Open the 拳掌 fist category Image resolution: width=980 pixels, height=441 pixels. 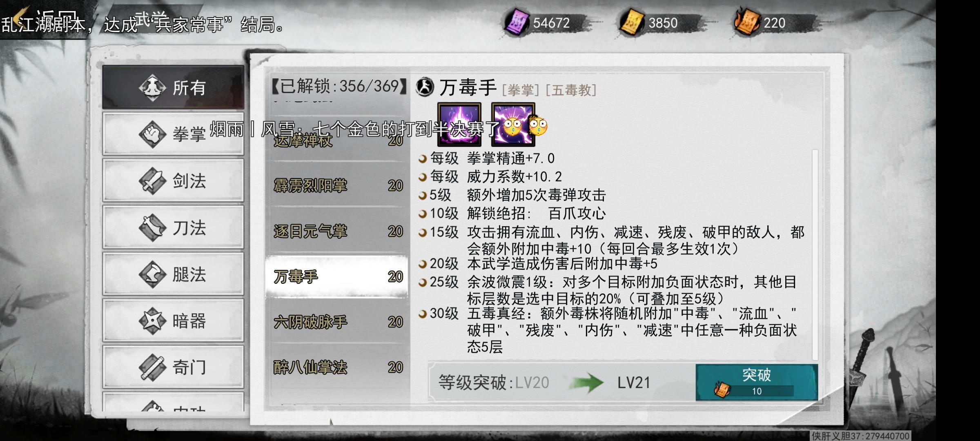[x=173, y=134]
